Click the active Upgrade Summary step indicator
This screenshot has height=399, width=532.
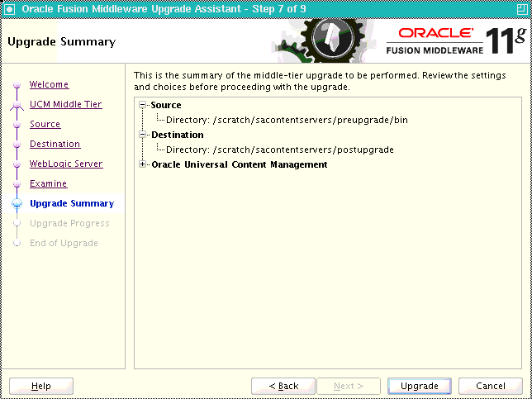(17, 204)
